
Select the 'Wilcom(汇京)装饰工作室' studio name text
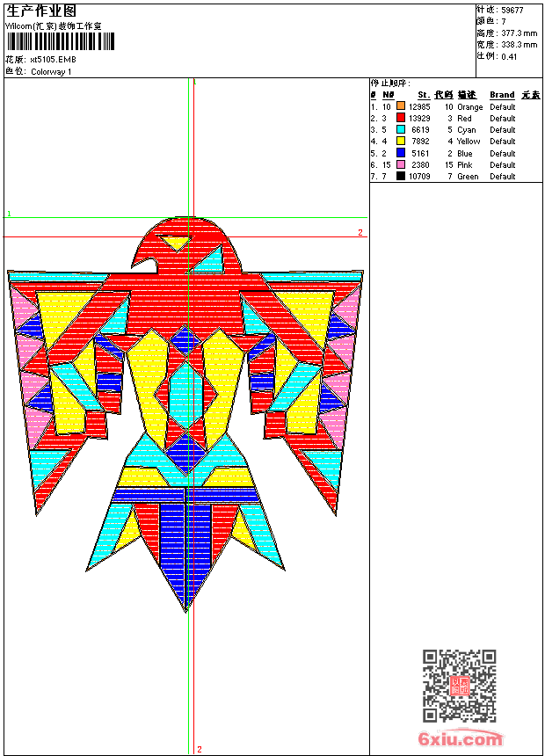(x=54, y=26)
